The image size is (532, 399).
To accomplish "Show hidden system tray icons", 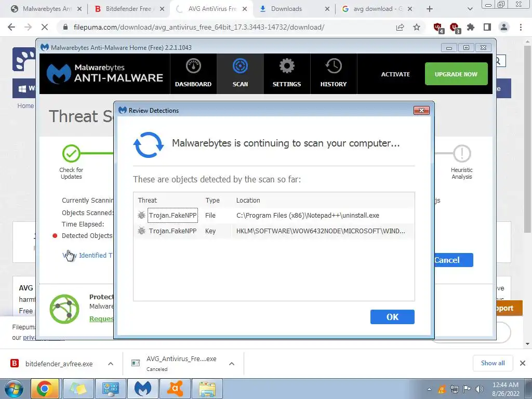I will point(429,389).
